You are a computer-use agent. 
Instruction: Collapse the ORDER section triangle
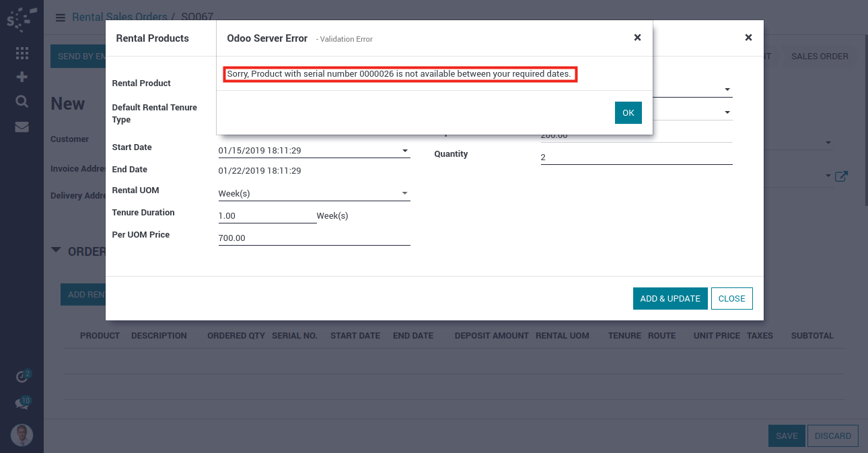pyautogui.click(x=57, y=250)
